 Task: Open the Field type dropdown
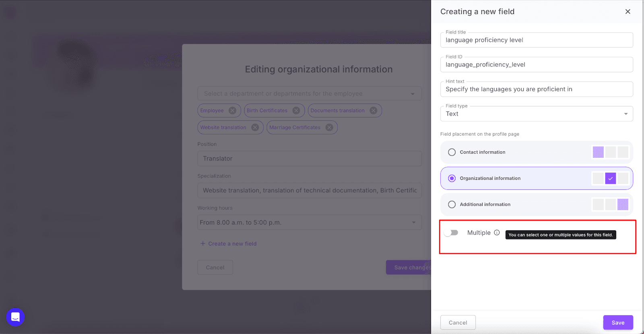[x=536, y=114]
